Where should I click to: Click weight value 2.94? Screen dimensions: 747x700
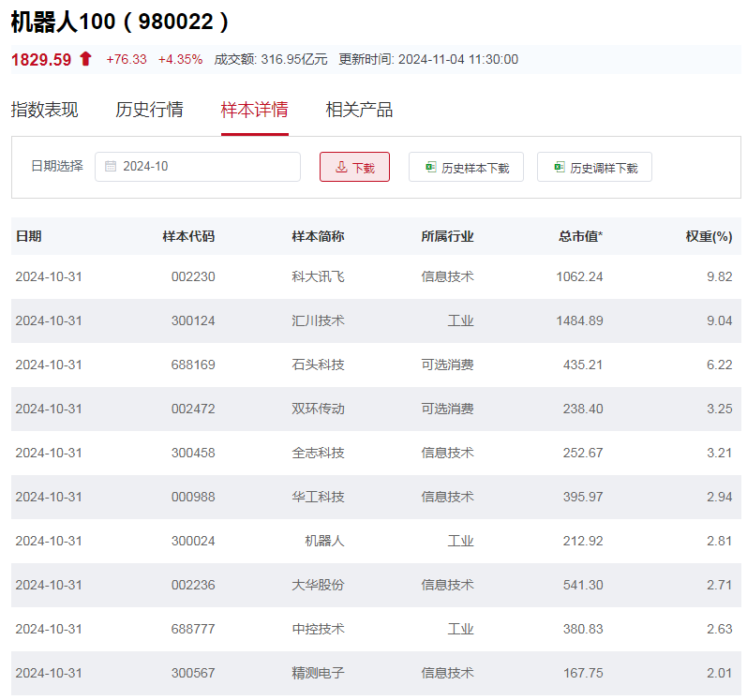pyautogui.click(x=720, y=497)
